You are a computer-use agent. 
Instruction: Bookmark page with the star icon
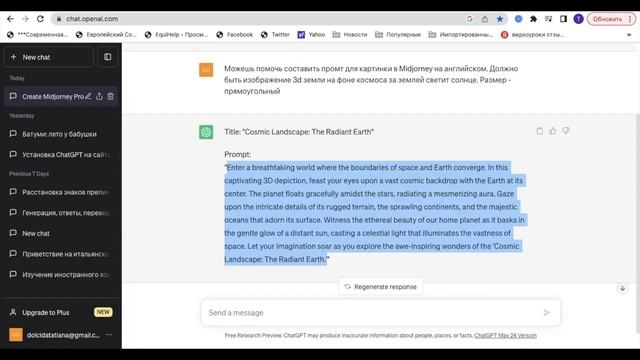(500, 19)
